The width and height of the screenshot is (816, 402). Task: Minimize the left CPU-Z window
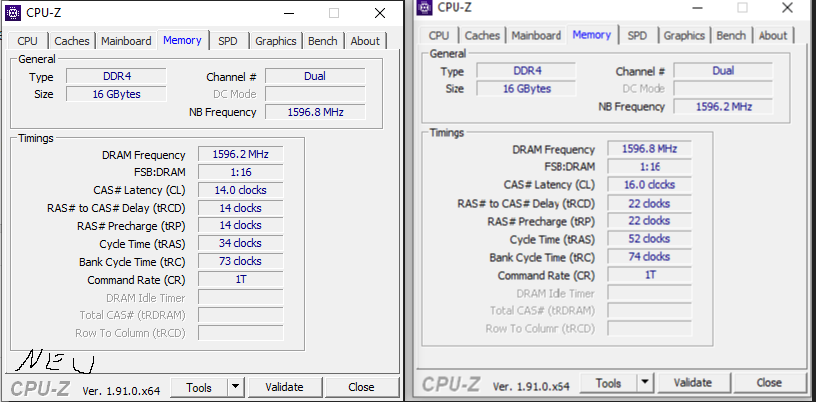[288, 14]
